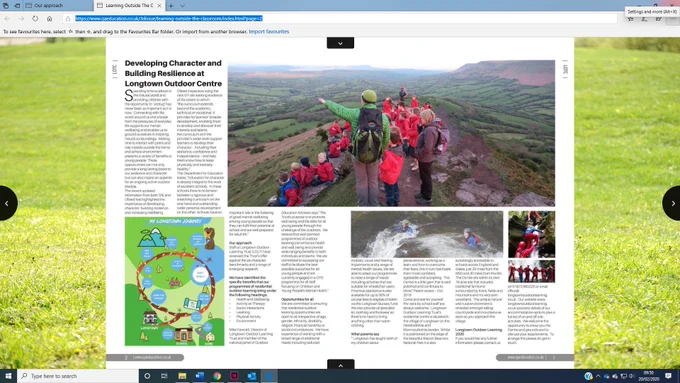This screenshot has width=680, height=383.
Task: Click the browser Back arrow
Action: pos(7,19)
